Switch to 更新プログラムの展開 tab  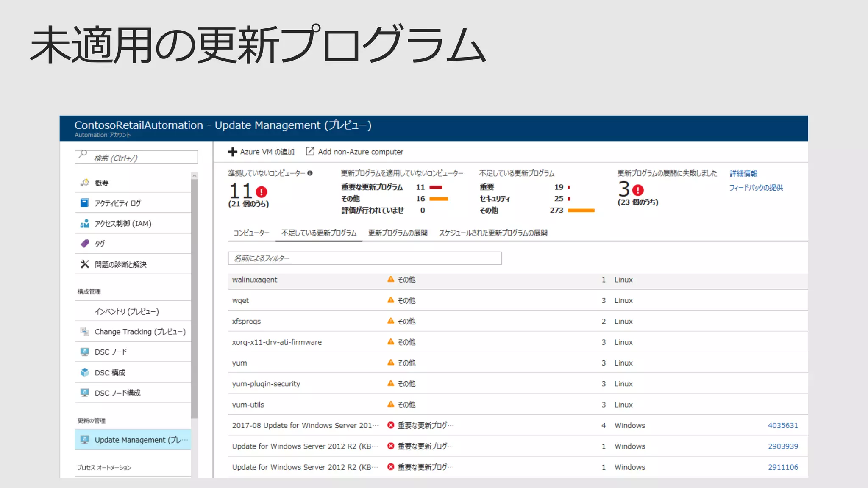tap(398, 233)
